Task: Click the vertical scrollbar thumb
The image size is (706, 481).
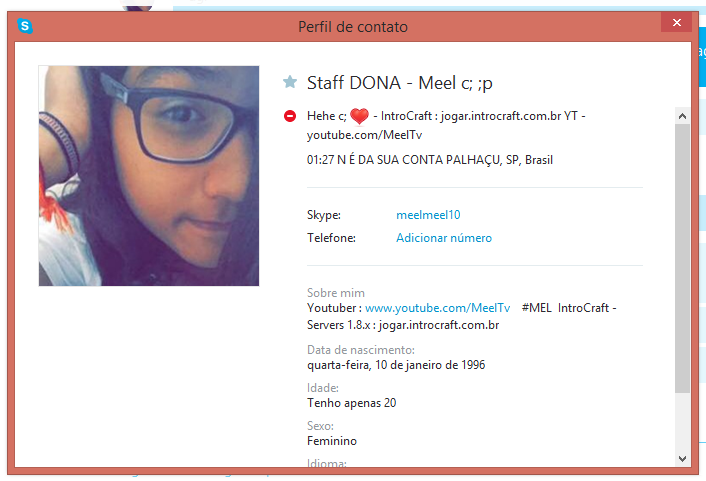Action: coord(682,259)
